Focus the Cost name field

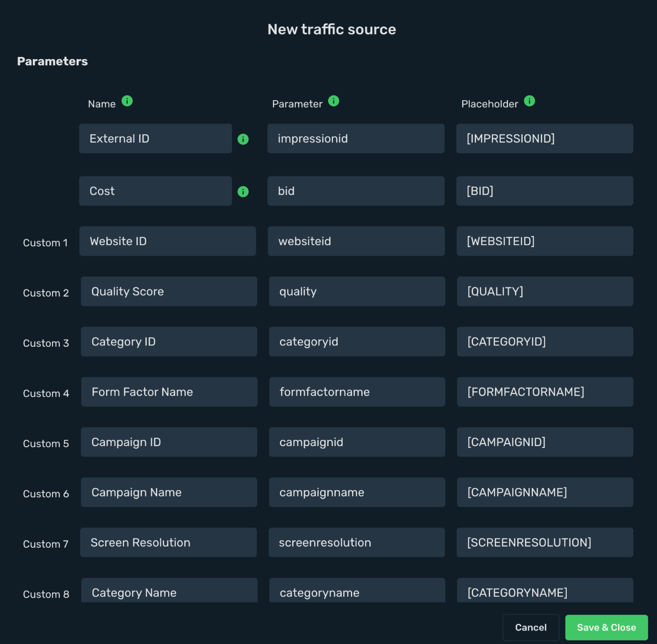coord(155,191)
